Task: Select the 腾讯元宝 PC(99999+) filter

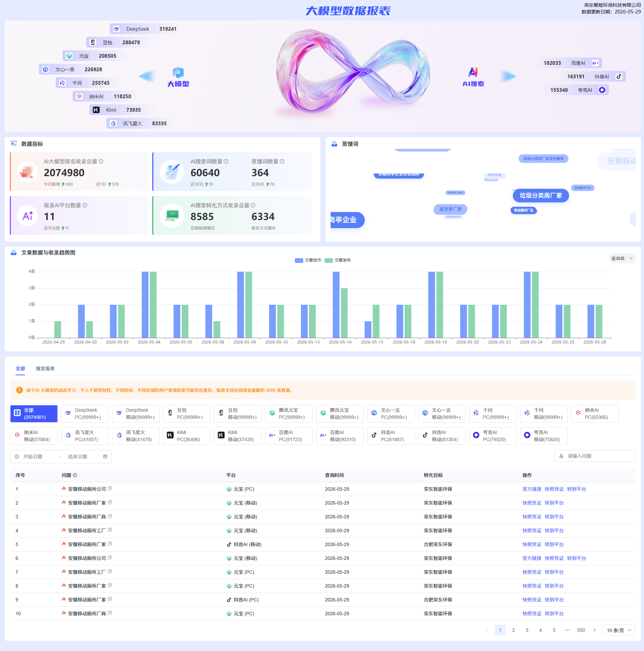Action: [289, 414]
